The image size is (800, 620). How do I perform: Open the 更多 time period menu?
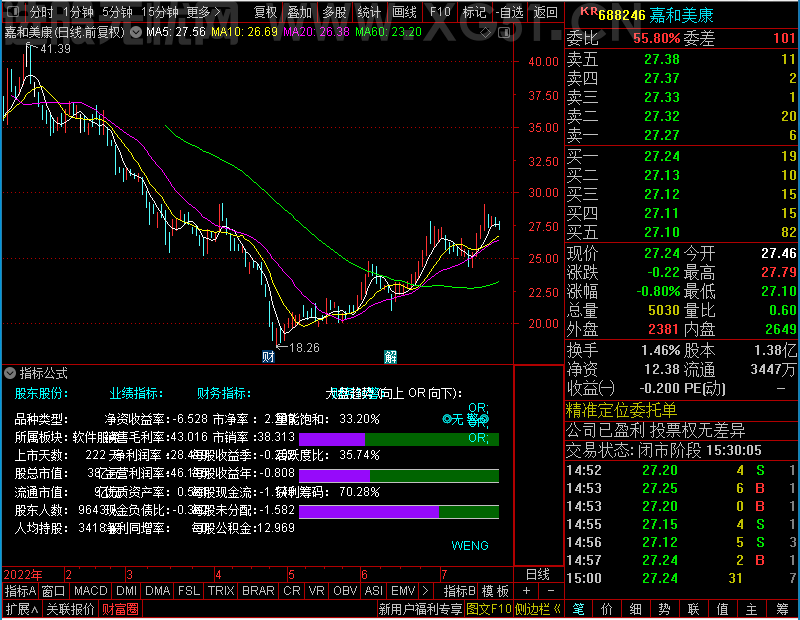coord(203,12)
